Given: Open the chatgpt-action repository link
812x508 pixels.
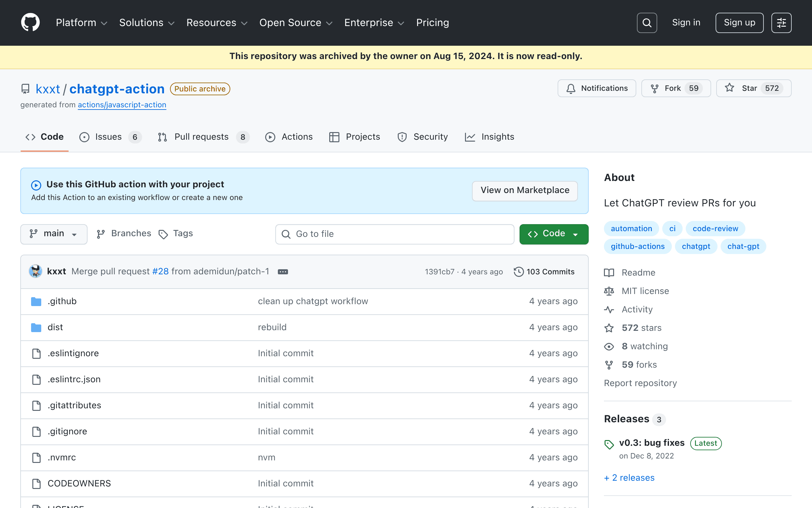Looking at the screenshot, I should coord(117,89).
